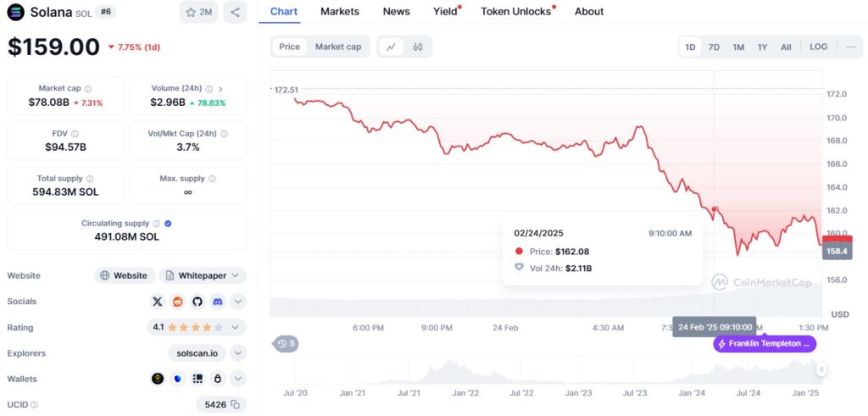
Task: Open the Markets tab
Action: click(340, 11)
